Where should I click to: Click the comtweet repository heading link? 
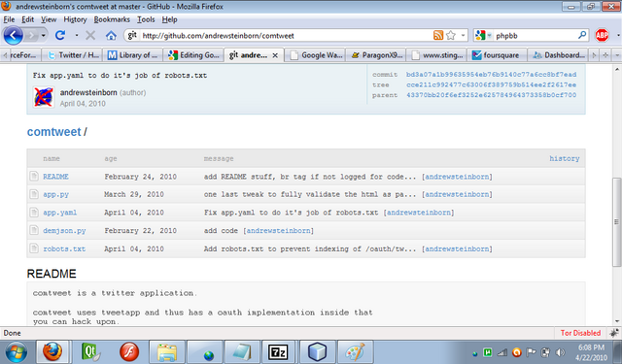coord(54,131)
